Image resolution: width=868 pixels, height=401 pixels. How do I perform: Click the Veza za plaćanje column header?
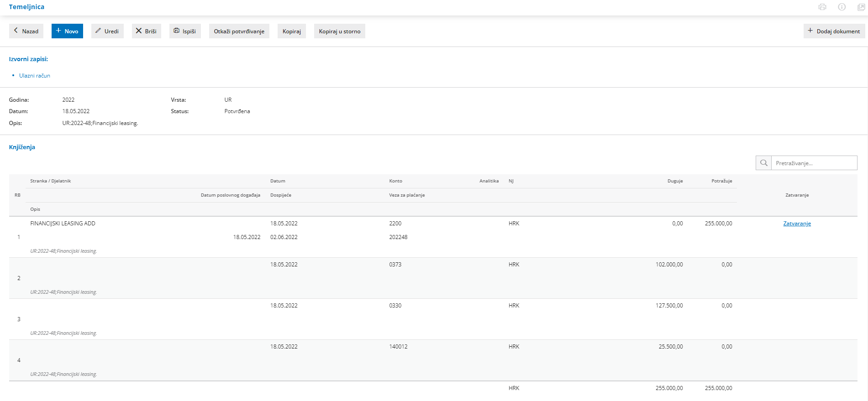407,195
